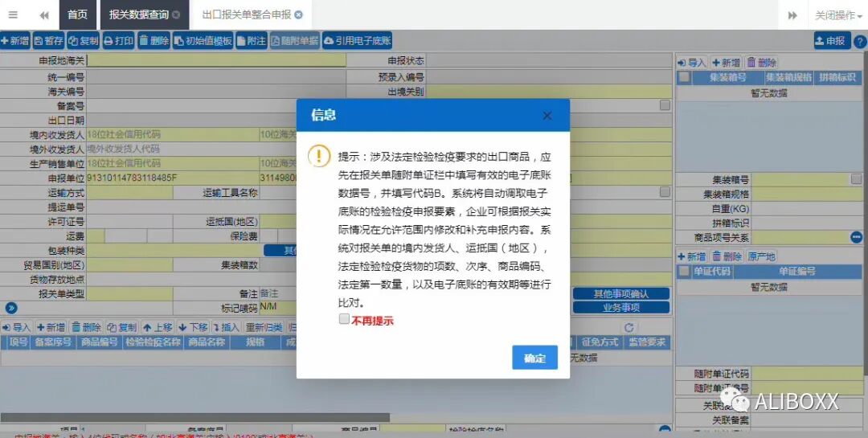This screenshot has width=868, height=438.
Task: Click 新增 in the goods list toolbar
Action: coord(51,327)
